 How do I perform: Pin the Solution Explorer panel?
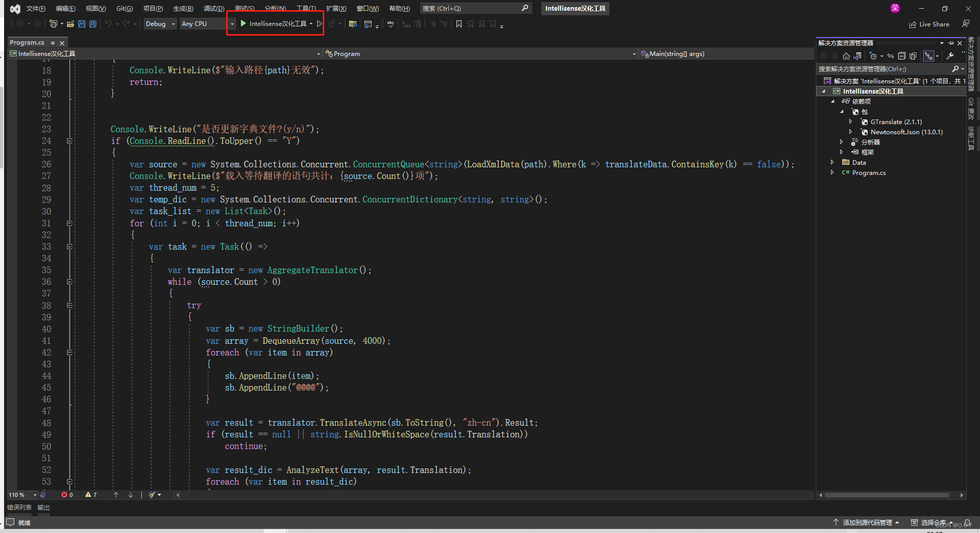[951, 43]
